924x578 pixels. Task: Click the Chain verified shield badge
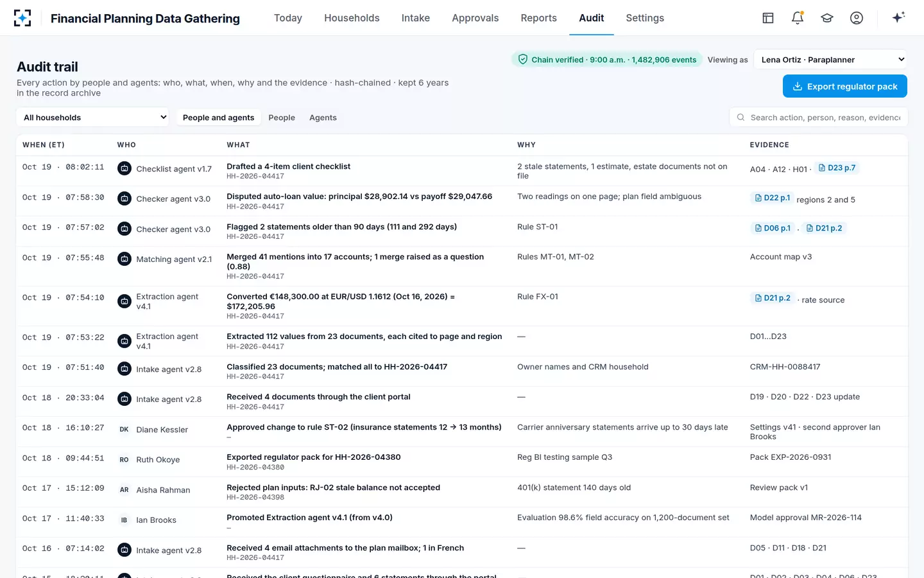tap(607, 60)
